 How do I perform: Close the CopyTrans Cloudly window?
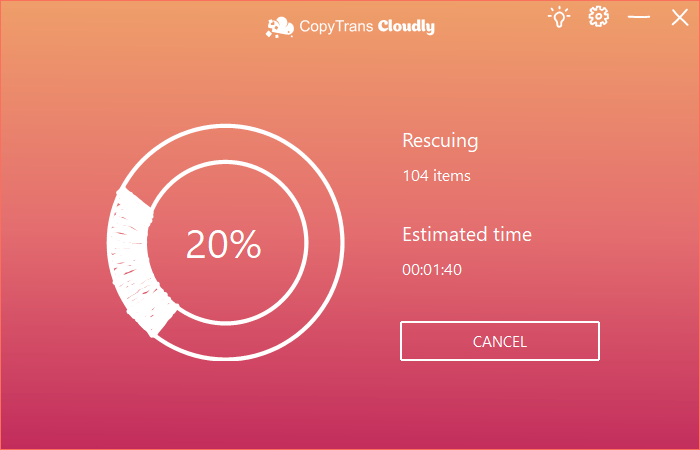click(x=678, y=17)
